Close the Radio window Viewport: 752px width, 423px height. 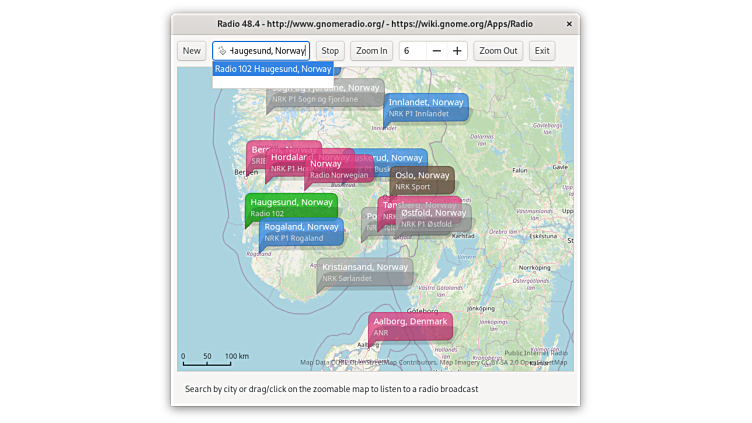[x=569, y=23]
